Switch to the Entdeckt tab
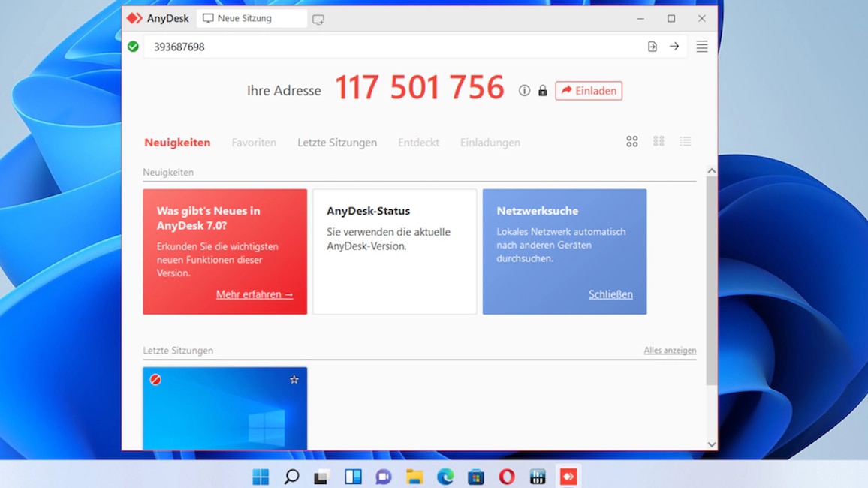Viewport: 868px width, 488px height. click(x=418, y=143)
